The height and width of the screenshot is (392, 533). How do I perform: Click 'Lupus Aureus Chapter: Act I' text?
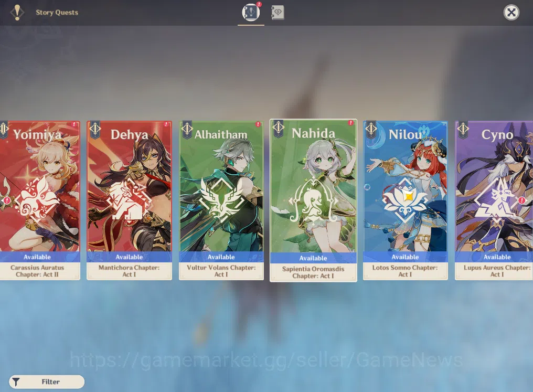[497, 271]
